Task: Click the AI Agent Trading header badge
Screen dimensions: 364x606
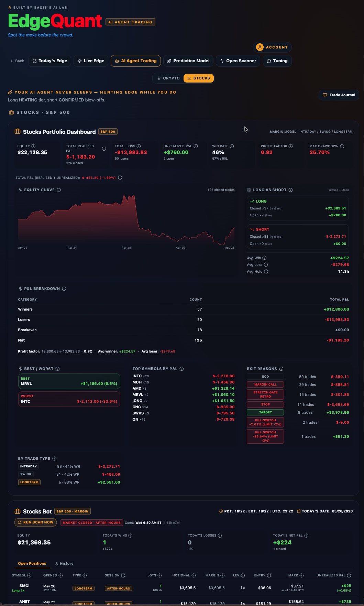Action: 130,22
